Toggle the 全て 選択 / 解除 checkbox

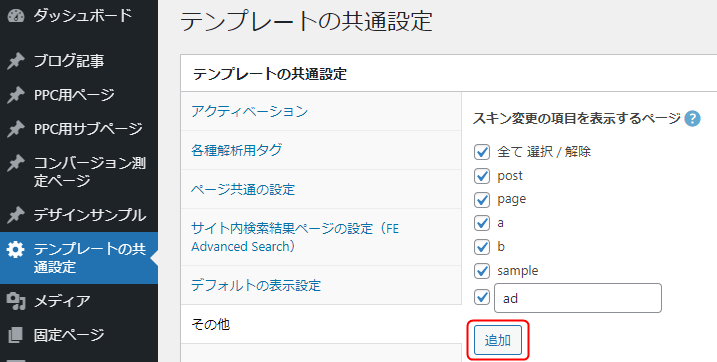point(482,152)
